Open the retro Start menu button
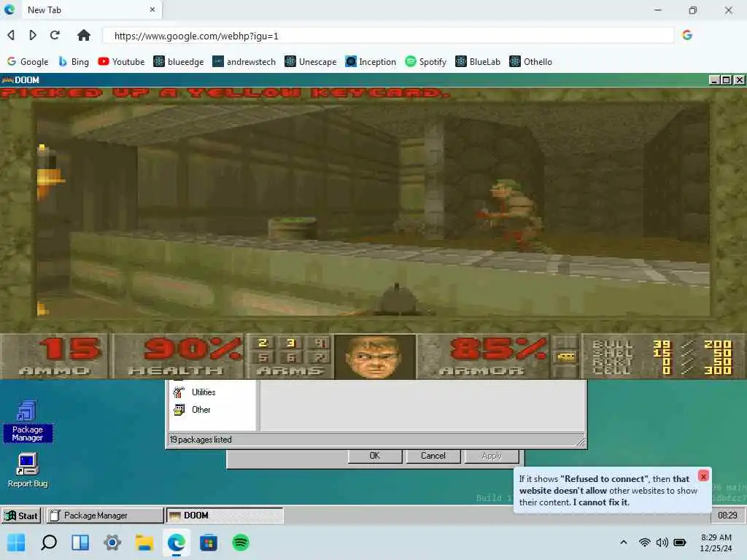This screenshot has height=560, width=747. [x=21, y=516]
